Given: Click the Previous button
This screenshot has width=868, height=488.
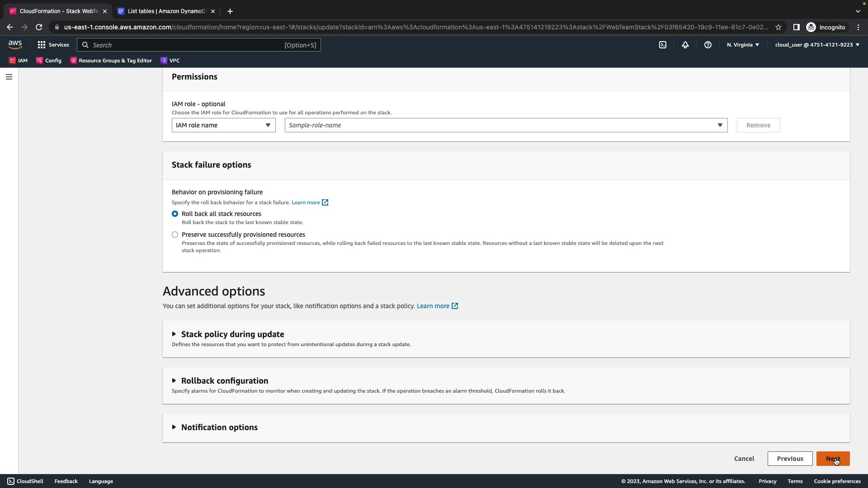Looking at the screenshot, I should click(790, 459).
